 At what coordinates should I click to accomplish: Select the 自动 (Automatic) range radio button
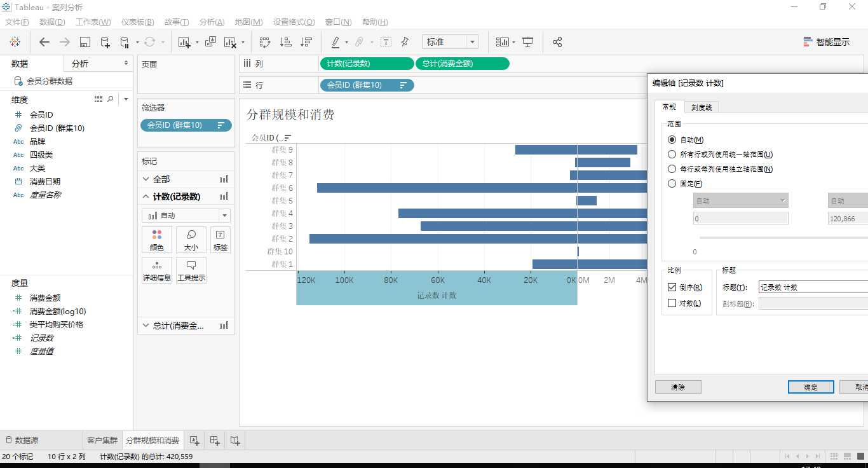(672, 140)
